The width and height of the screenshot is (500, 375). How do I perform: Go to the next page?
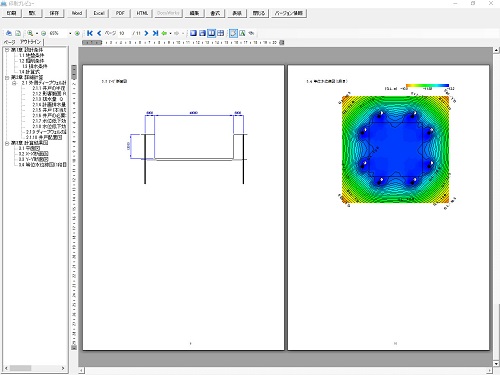click(x=146, y=33)
